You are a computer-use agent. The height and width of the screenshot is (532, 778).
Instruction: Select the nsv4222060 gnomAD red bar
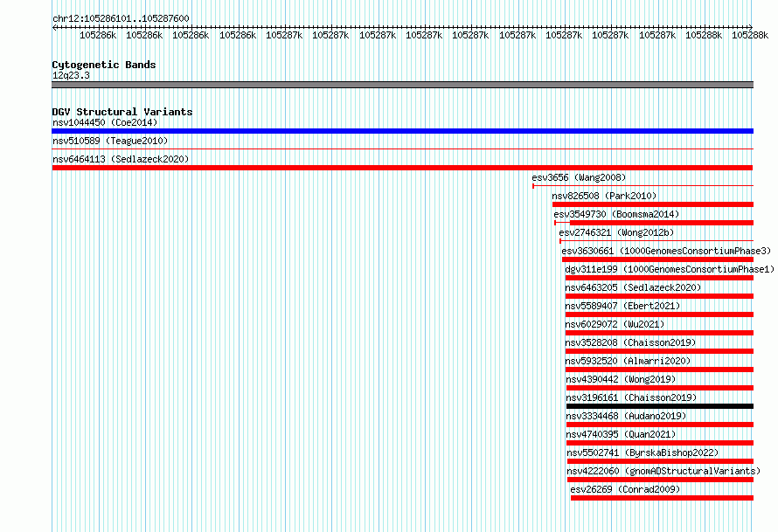(x=660, y=480)
